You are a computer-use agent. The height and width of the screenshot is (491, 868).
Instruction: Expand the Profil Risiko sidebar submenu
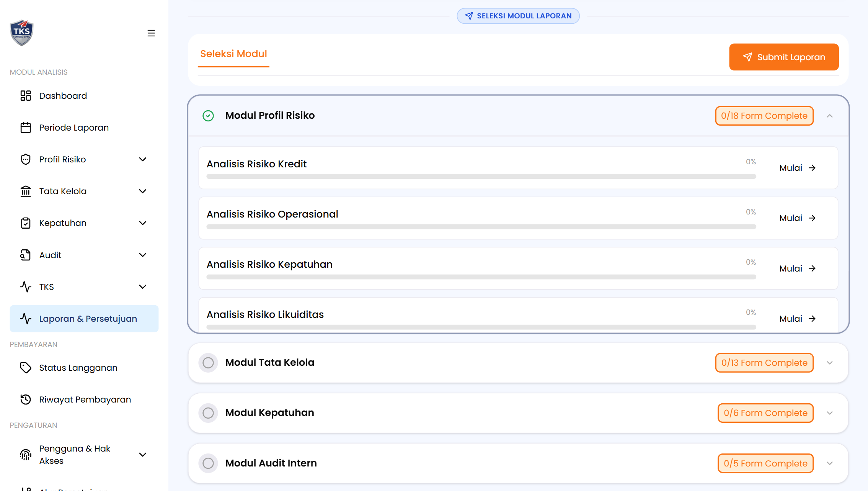[143, 159]
